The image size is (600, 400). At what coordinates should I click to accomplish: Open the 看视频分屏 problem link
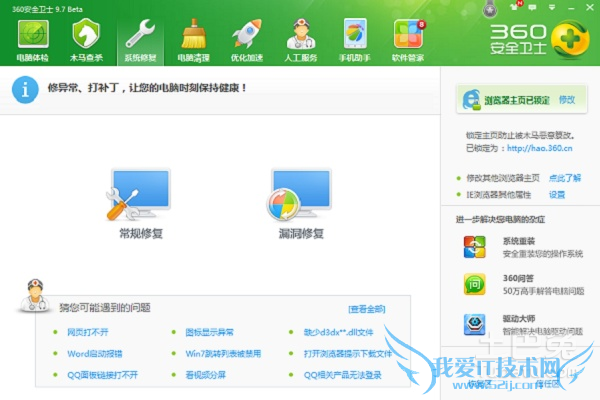(205, 375)
